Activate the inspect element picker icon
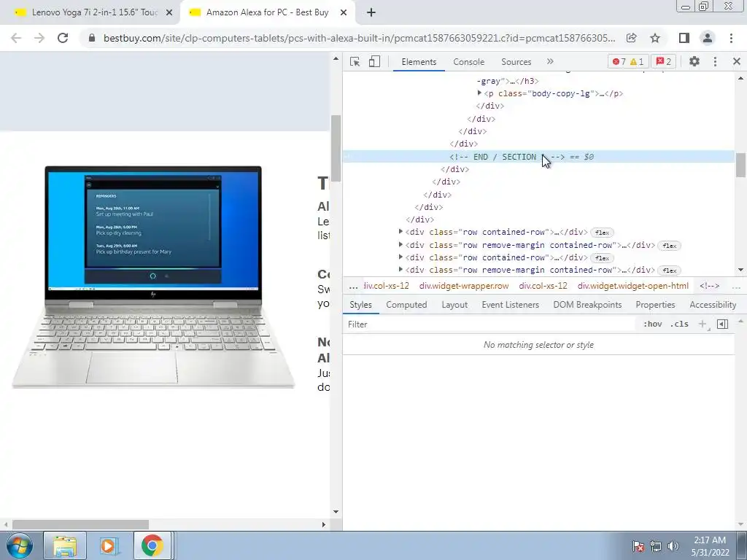The image size is (747, 560). click(x=355, y=61)
